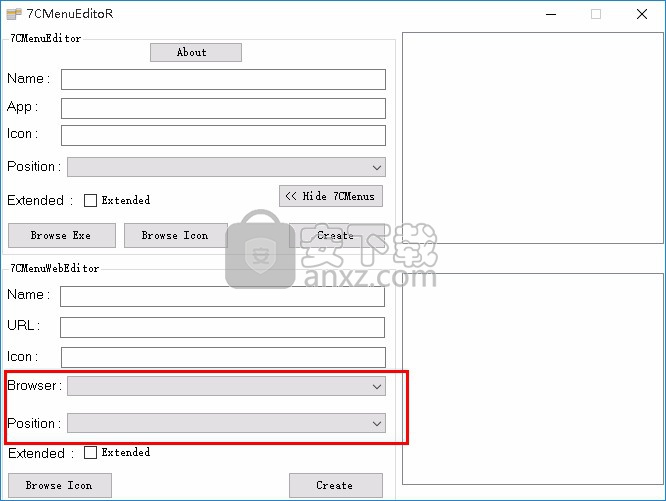Tick the Extended checkbox in 7CMenuWebEditor
The image size is (666, 501).
click(x=90, y=453)
